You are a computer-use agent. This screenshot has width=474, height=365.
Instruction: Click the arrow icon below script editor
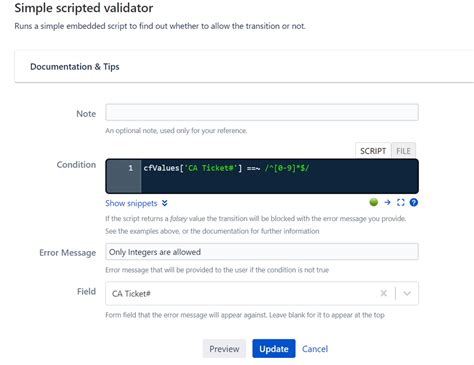387,202
